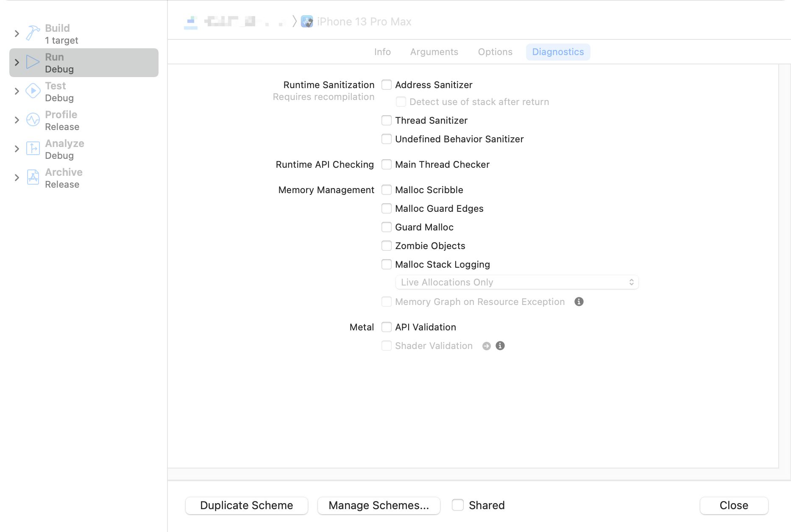Click the Duplicate Scheme button
This screenshot has height=532, width=791.
247,505
